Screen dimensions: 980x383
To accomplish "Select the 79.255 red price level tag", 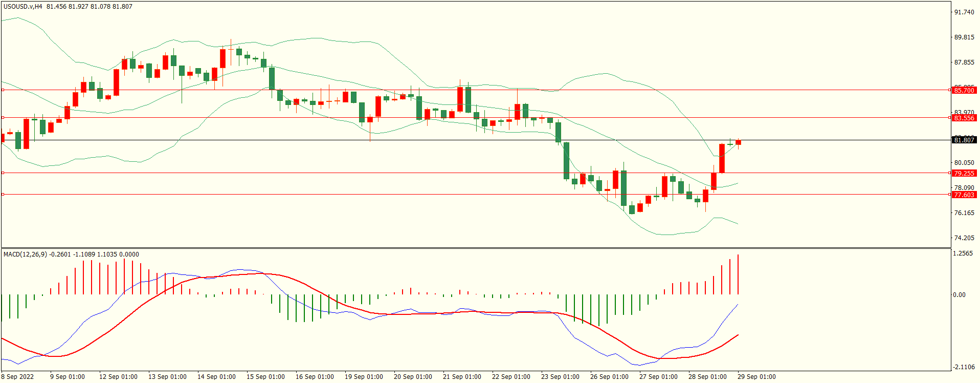I will (964, 173).
